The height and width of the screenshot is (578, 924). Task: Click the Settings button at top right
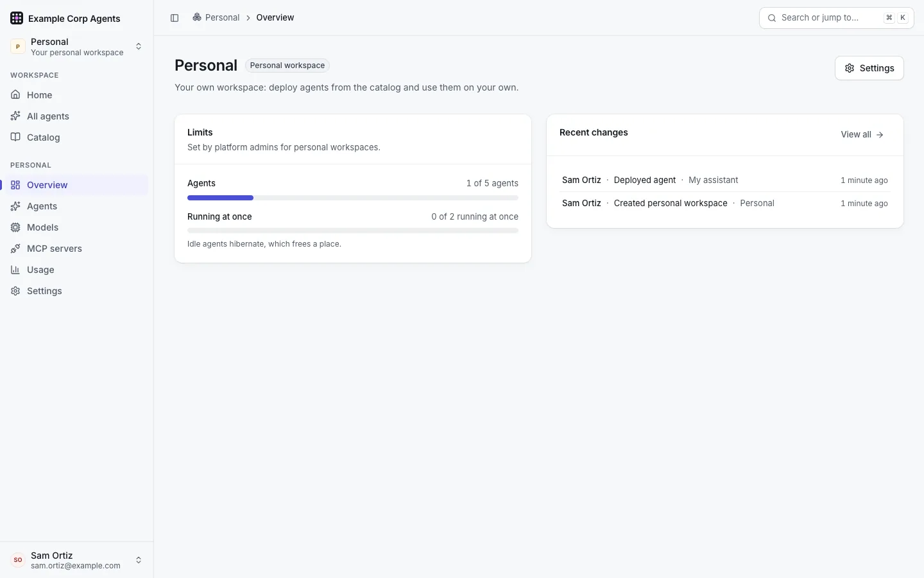(869, 68)
